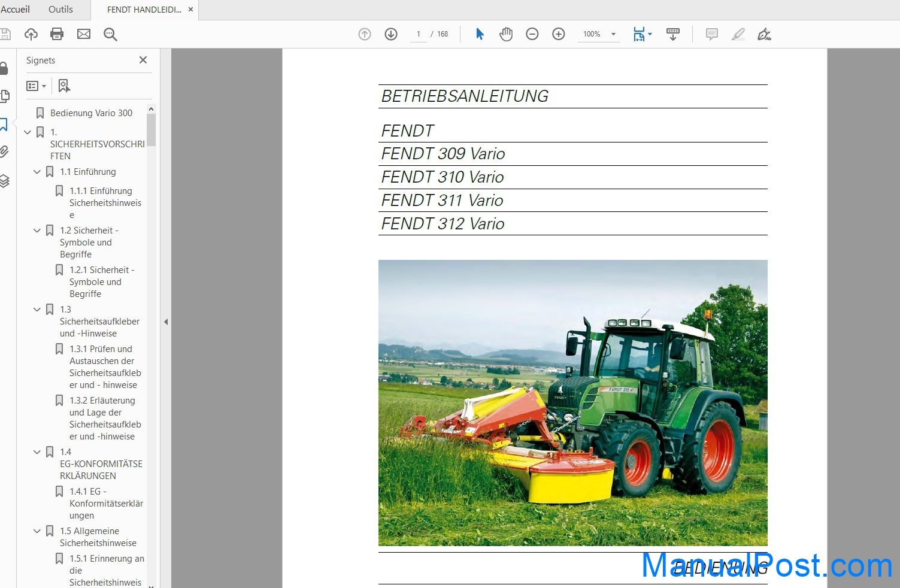The height and width of the screenshot is (588, 900).
Task: Add a comment note
Action: click(x=712, y=34)
